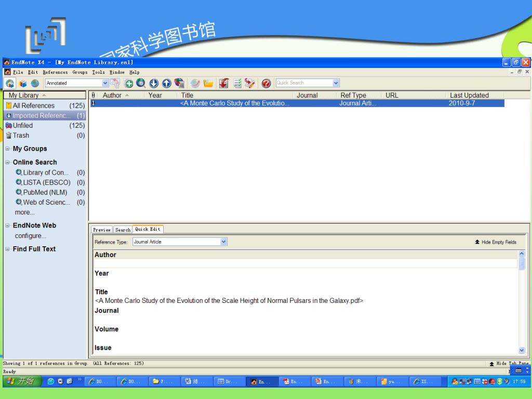Open the References menu
Screen dimensions: 532x399
point(55,72)
